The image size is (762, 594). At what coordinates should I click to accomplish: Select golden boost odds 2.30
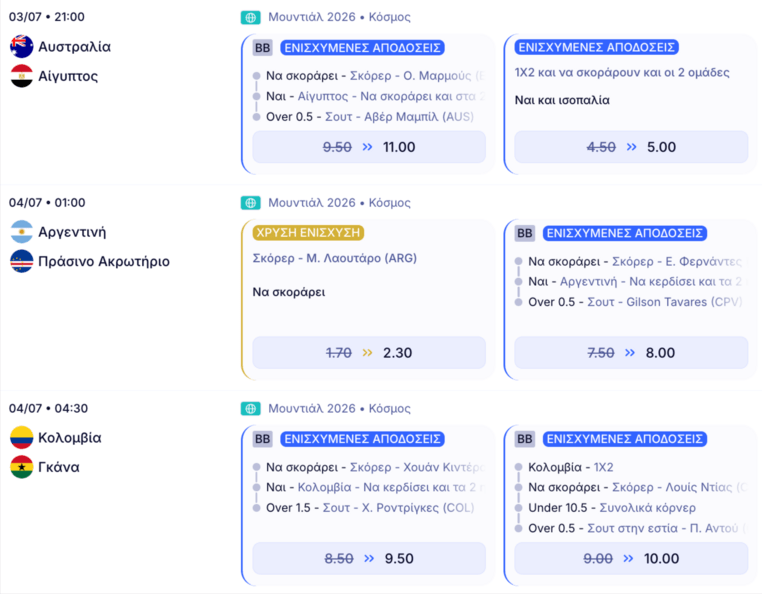click(369, 352)
